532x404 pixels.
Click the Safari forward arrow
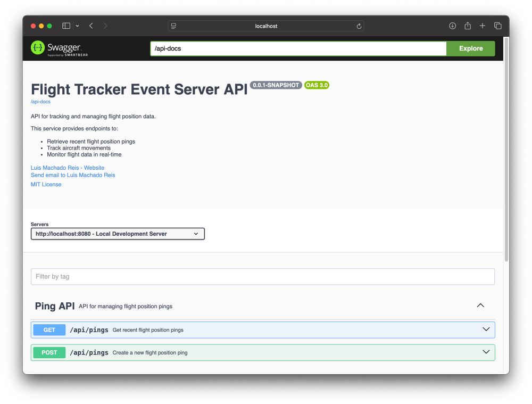[x=105, y=26]
